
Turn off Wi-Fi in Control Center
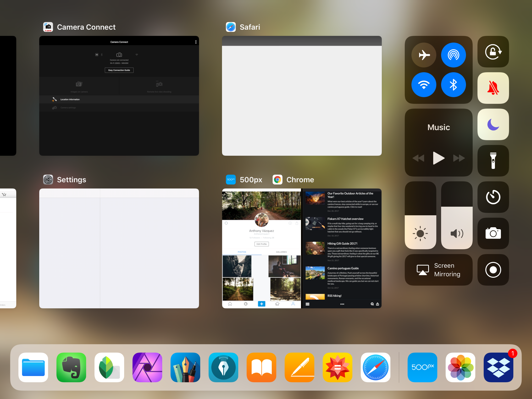click(x=424, y=85)
